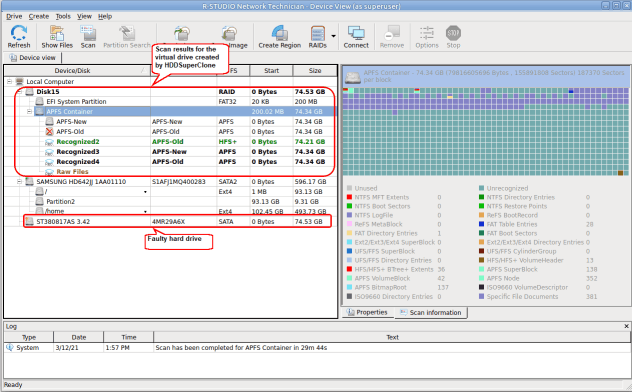The image size is (632, 392).
Task: Click the Stop toolbar icon
Action: point(453,37)
